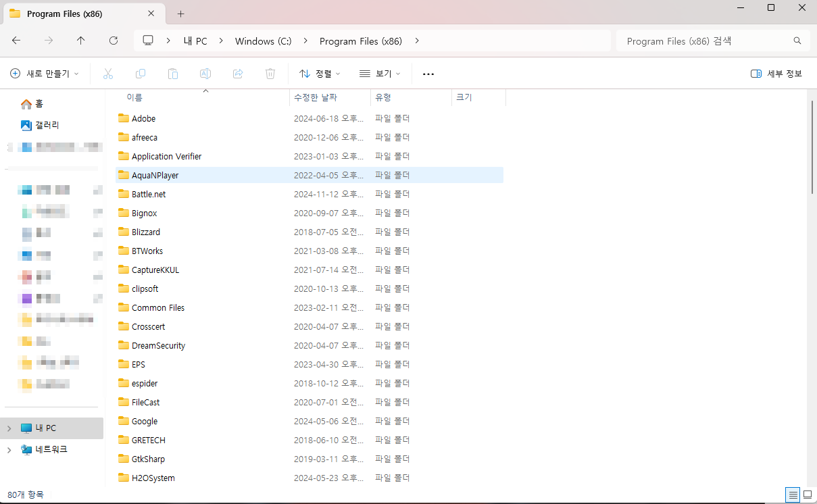Click the search magnifier icon
817x504 pixels.
[x=797, y=41]
